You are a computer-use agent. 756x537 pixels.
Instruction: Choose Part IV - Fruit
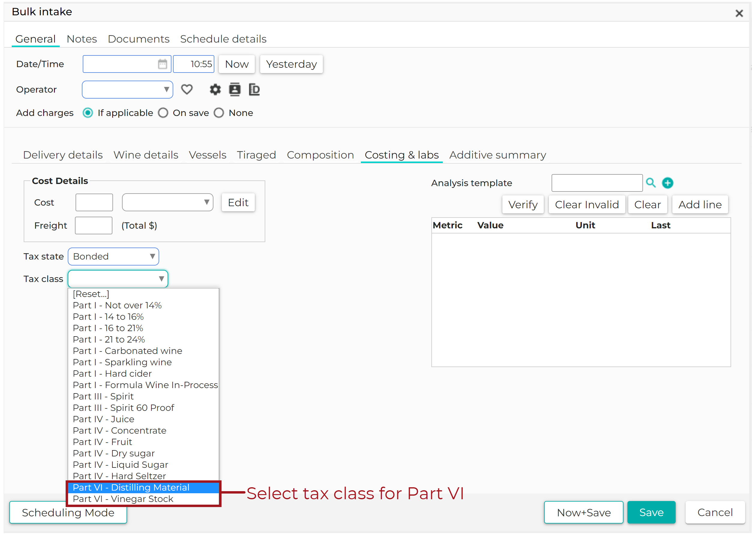pos(143,442)
